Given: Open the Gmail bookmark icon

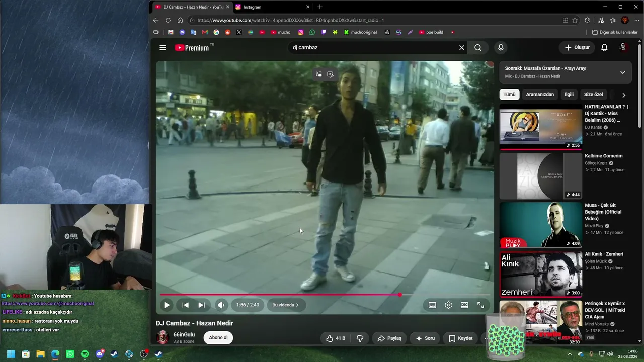Looking at the screenshot, I should point(205,32).
